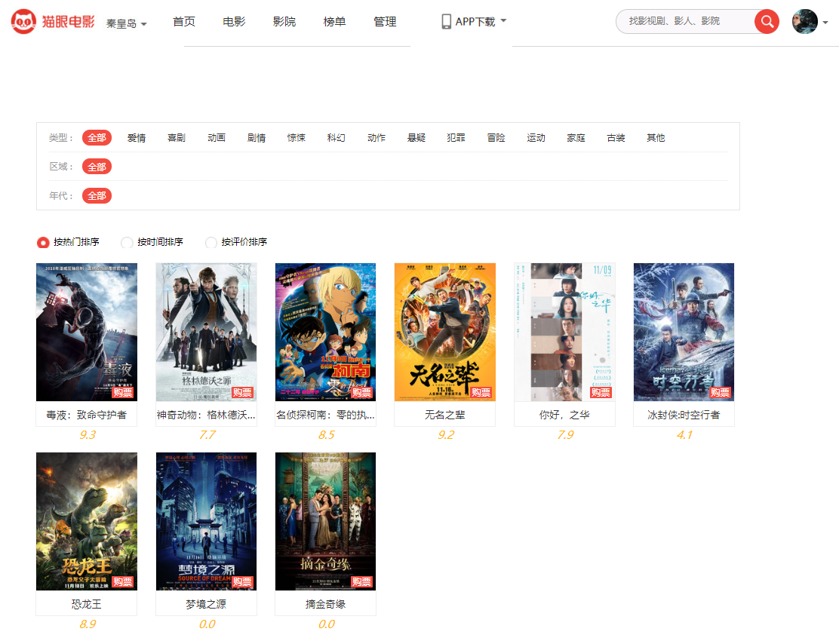839x644 pixels.
Task: Expand the 秦皇岛 city dropdown
Action: click(126, 23)
